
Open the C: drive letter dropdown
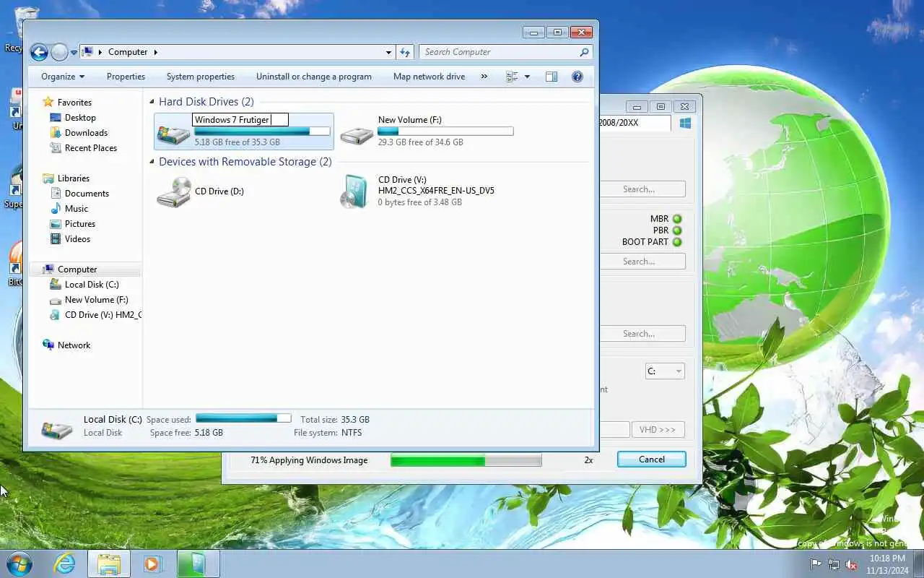pyautogui.click(x=665, y=371)
